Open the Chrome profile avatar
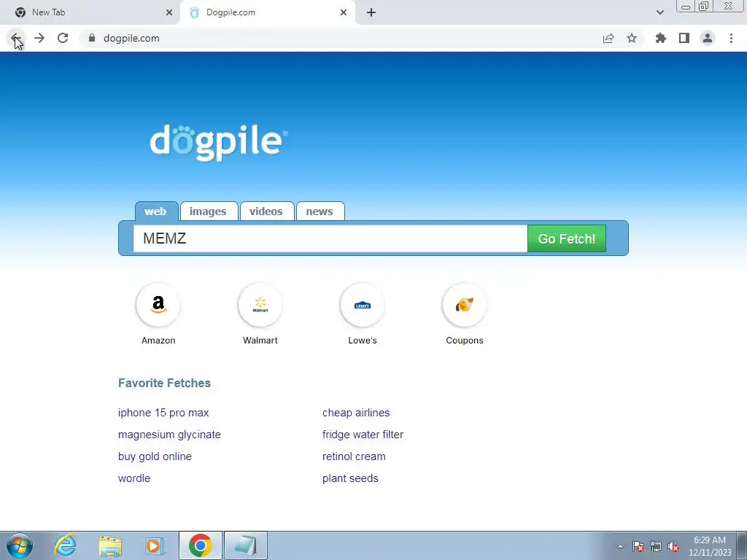747x560 pixels. pos(708,38)
